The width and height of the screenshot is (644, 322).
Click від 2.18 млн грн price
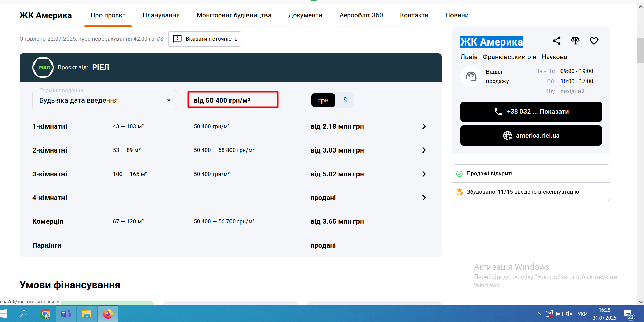pos(337,126)
